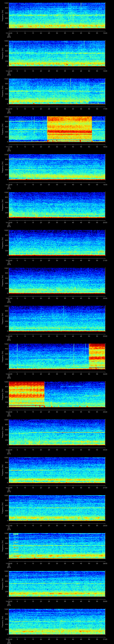Click the spectrogram panel beginning at 14:20:00

(57, 243)
